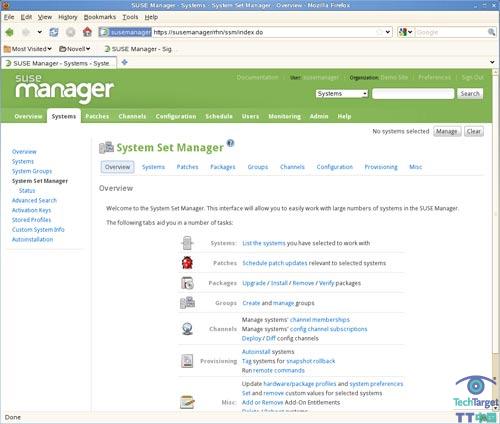Screen dimensions: 500x424
Task: Open the Preferences link in the header
Action: click(x=434, y=78)
